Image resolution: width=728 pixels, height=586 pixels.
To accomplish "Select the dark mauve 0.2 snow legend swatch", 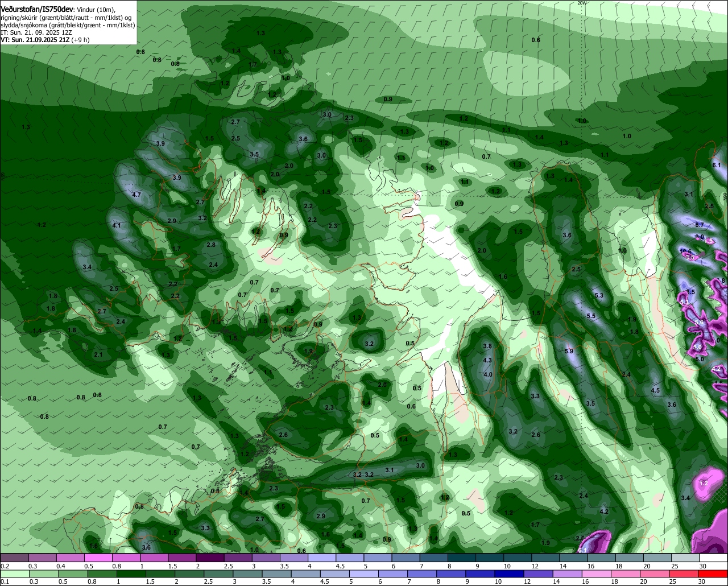I will (x=14, y=558).
